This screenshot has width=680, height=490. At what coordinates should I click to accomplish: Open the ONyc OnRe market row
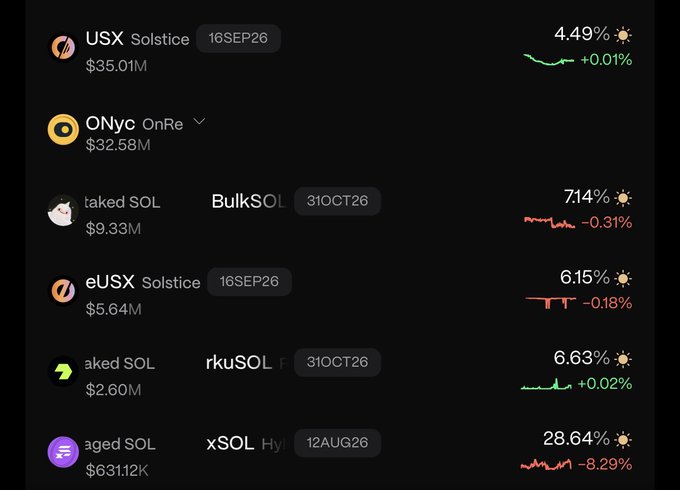tap(340, 129)
